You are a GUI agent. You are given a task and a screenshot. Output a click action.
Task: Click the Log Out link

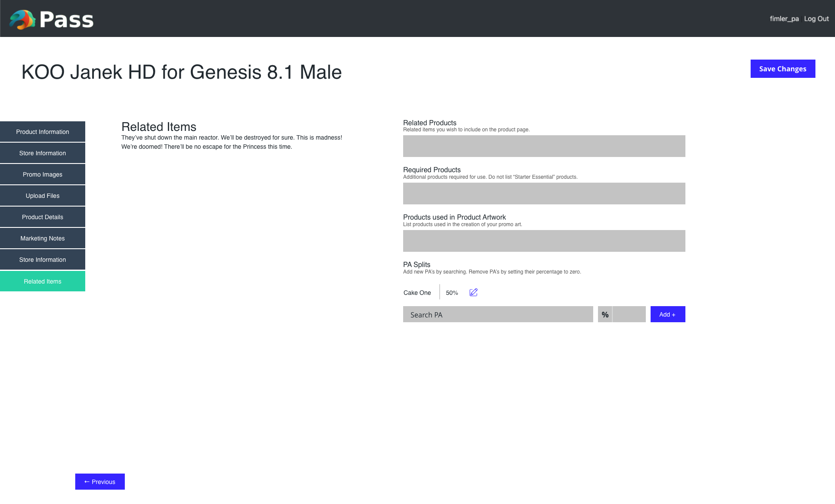click(816, 19)
